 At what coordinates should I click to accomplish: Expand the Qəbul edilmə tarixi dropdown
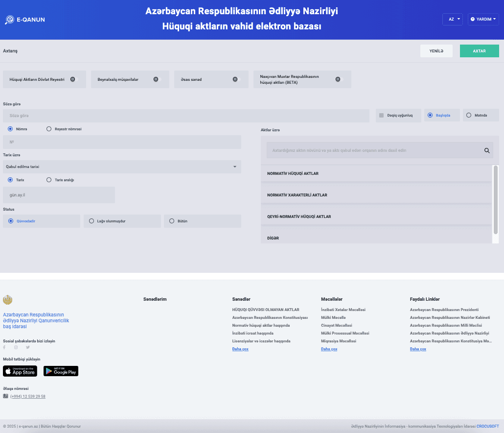[x=122, y=167]
